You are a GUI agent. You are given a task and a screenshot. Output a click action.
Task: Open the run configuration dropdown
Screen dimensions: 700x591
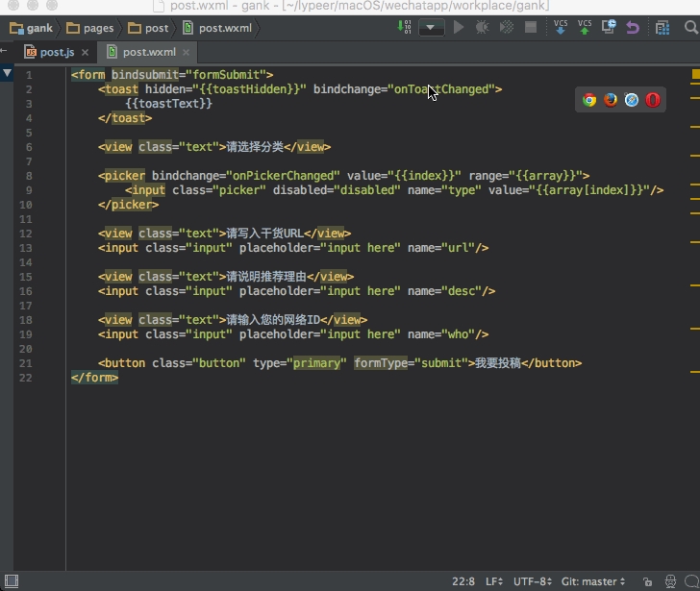click(431, 28)
